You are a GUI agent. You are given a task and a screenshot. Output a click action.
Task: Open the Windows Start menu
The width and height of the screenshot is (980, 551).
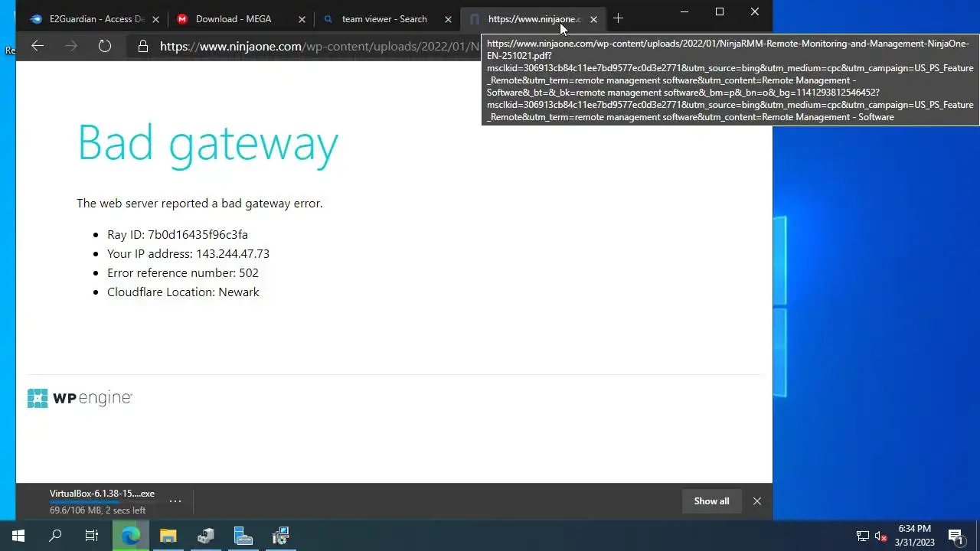[x=18, y=536]
